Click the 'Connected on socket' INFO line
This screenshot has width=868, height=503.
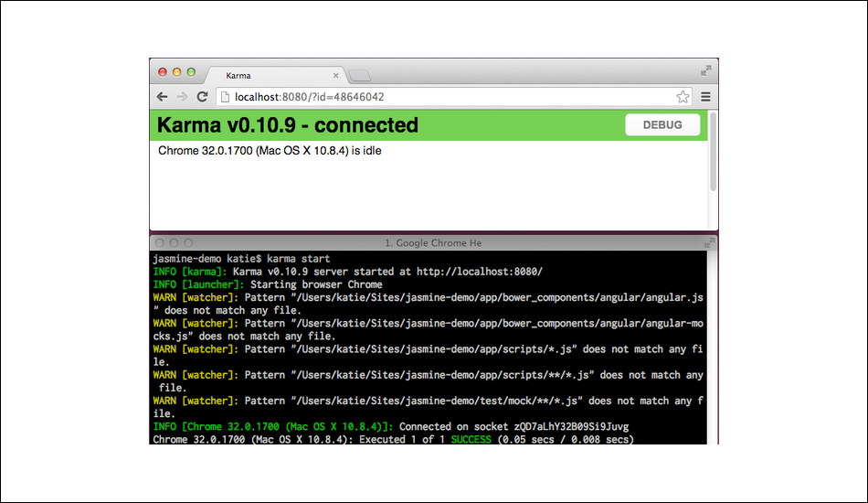click(391, 426)
